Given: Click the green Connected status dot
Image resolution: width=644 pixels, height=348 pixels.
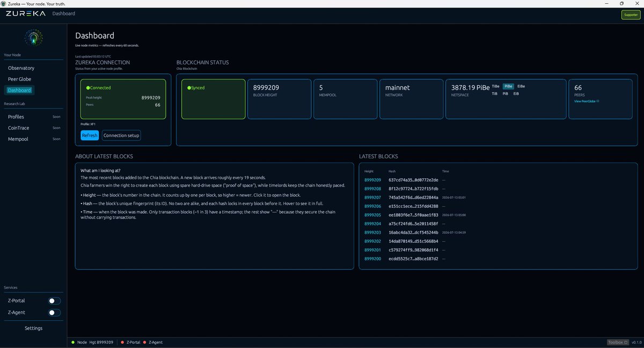Looking at the screenshot, I should coord(88,88).
